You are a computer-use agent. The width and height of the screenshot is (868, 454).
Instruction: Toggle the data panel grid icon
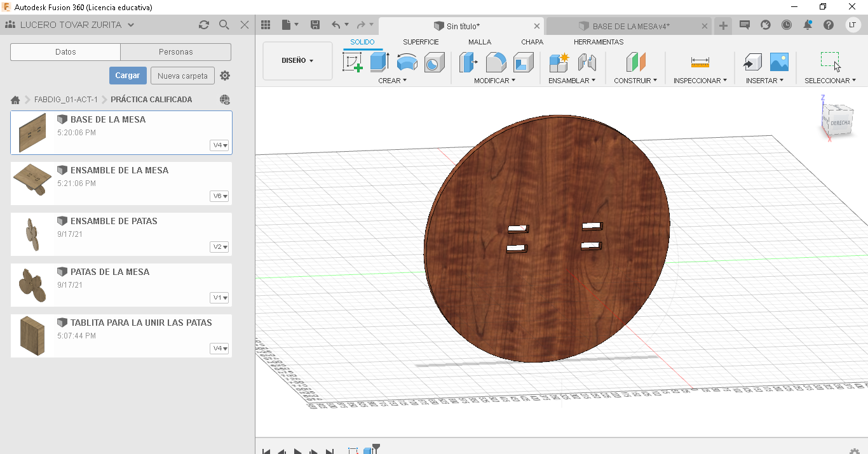pos(266,25)
